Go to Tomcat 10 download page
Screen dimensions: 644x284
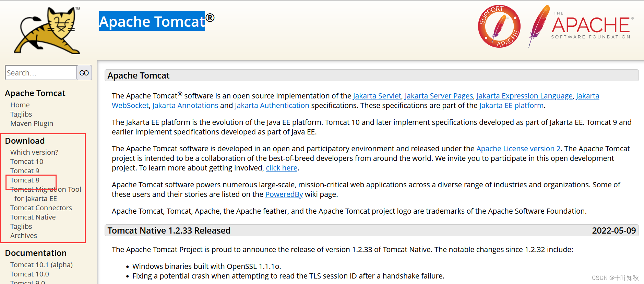click(x=27, y=162)
